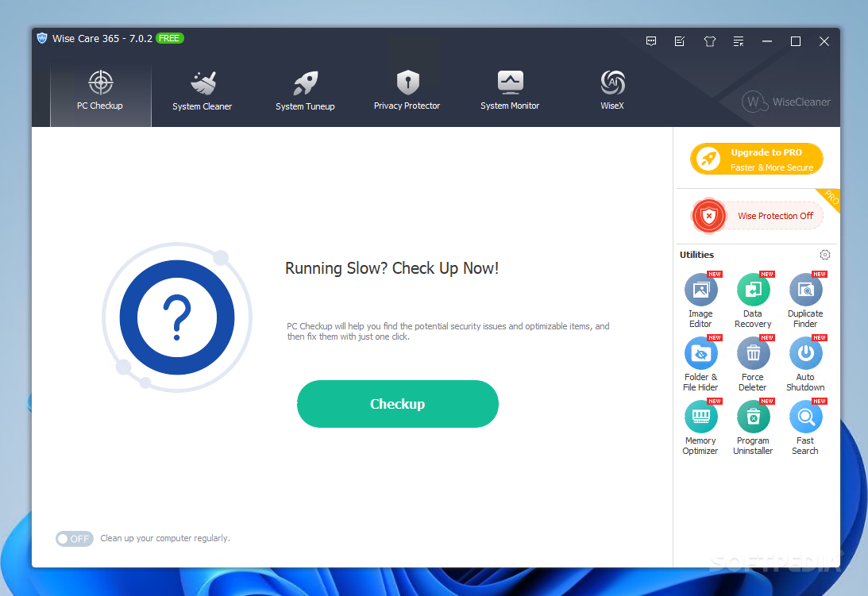Screen dimensions: 868x596
Task: Click 'Clean up your computer regularly.' label
Action: pos(165,538)
